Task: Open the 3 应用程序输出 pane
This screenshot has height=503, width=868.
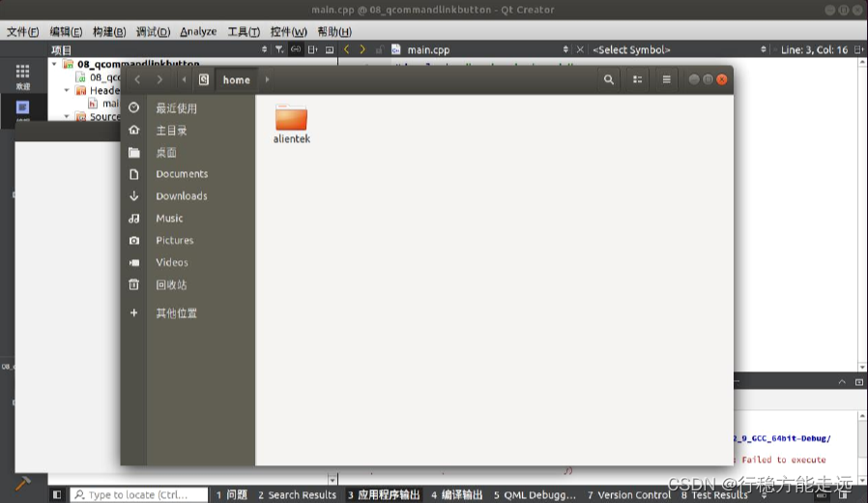Action: tap(384, 494)
